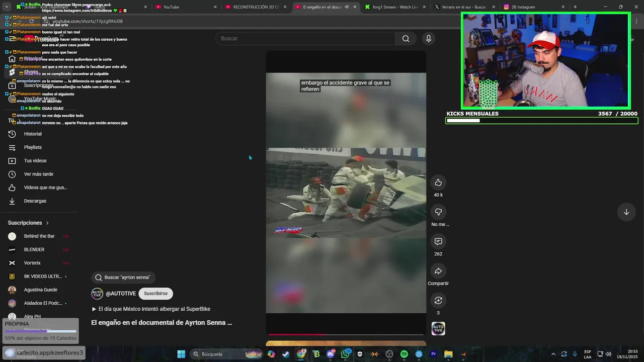Click the dislike thumbs-down button
This screenshot has height=362, width=644.
coord(438,212)
